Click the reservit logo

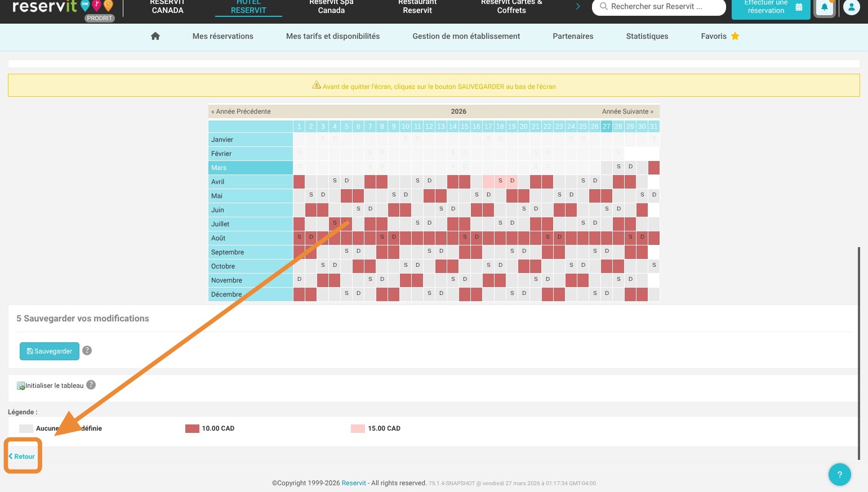[62, 7]
